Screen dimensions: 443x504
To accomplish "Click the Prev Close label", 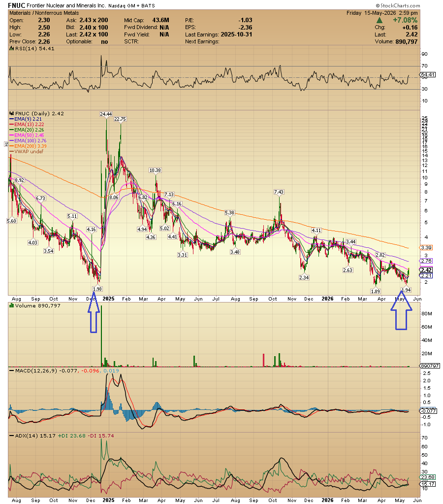I will [23, 42].
